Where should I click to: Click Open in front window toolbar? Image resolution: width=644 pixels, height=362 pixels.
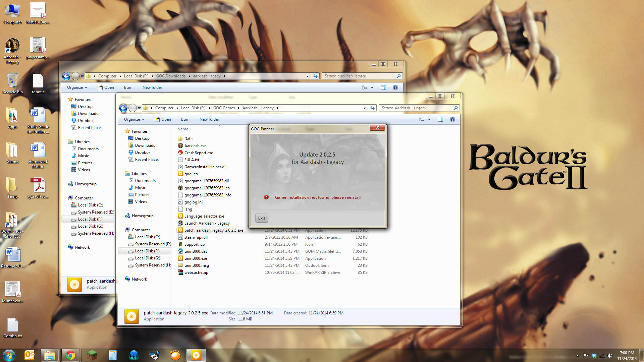[163, 119]
